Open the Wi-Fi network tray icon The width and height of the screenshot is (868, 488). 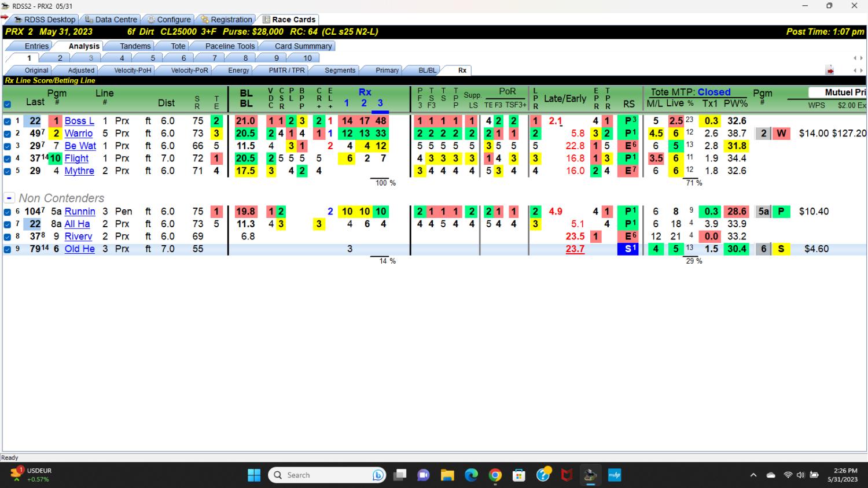click(788, 475)
